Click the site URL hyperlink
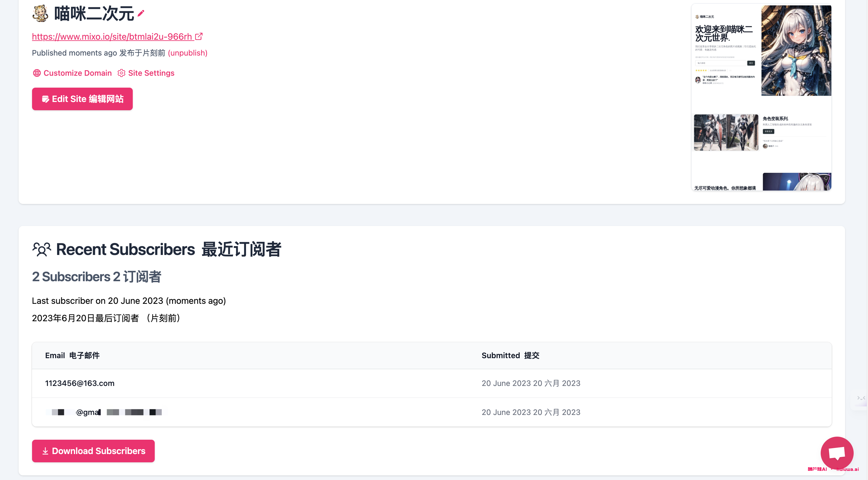The height and width of the screenshot is (480, 868). pos(117,36)
